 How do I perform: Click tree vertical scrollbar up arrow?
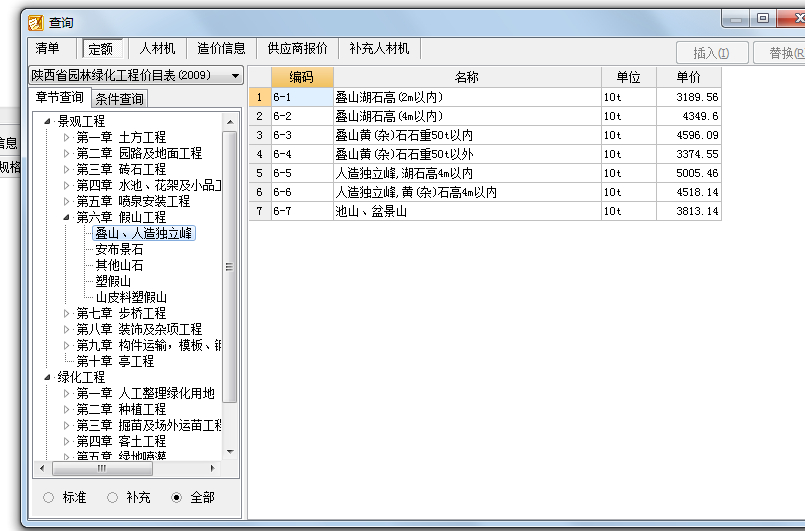click(x=230, y=122)
